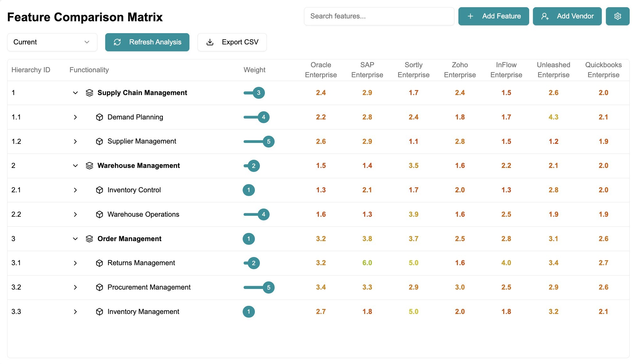Viewport: 635px width, 364px height.
Task: Select Quickbooks score 2.6 for Order Management
Action: pyautogui.click(x=603, y=239)
